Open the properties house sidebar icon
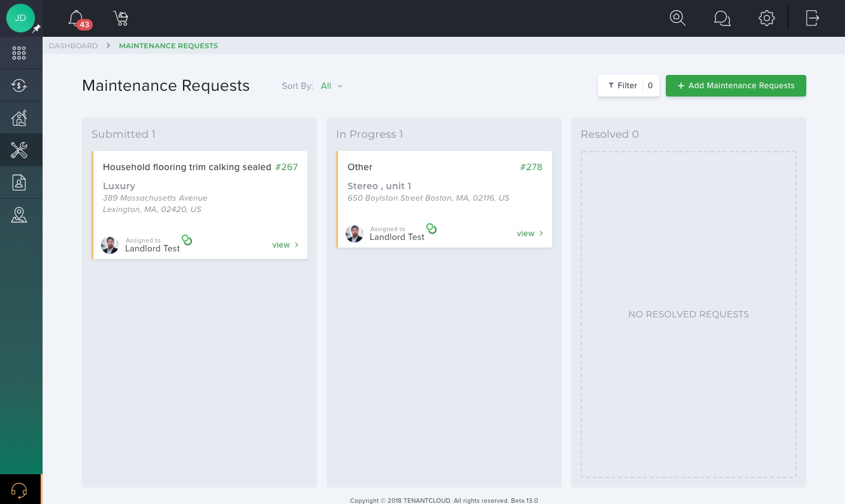This screenshot has height=504, width=845. point(19,117)
